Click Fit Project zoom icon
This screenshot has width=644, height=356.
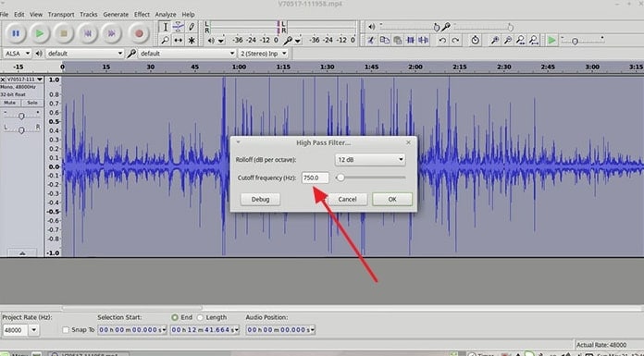point(534,41)
